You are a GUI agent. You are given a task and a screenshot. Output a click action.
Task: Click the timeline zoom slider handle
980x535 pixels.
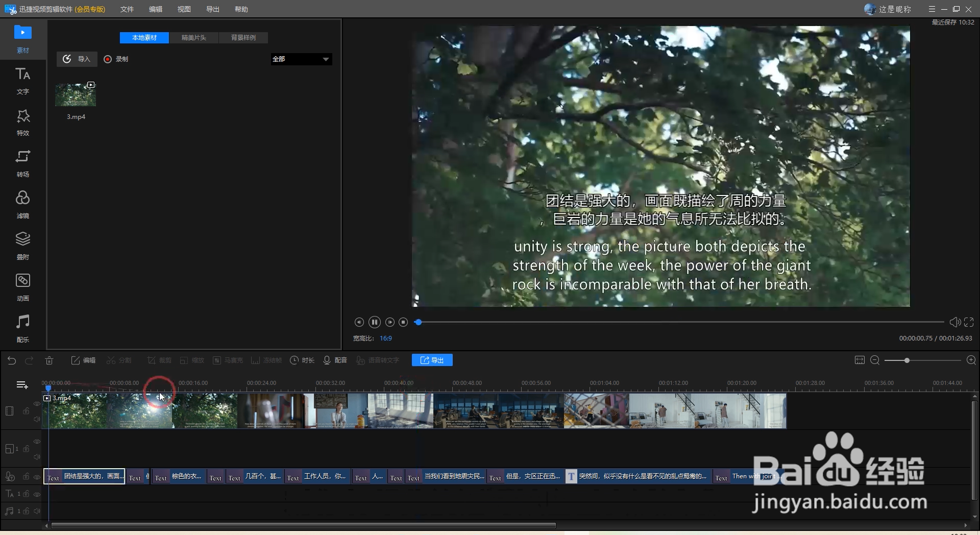[907, 360]
